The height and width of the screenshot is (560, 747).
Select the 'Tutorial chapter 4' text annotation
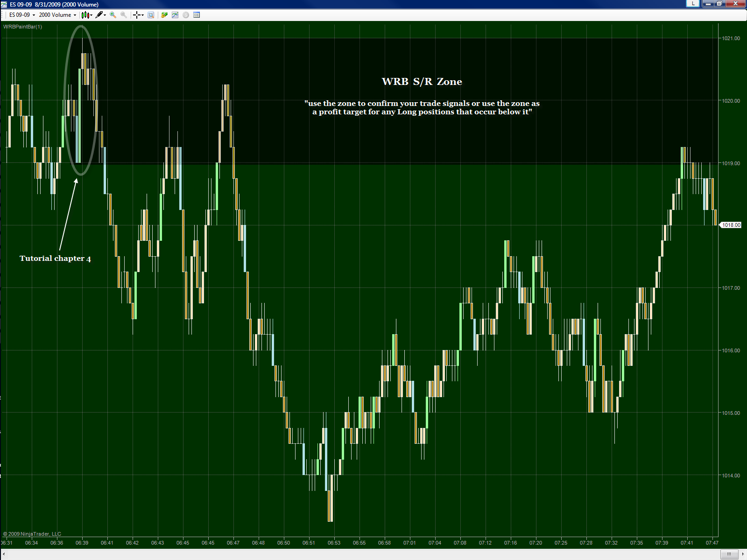[x=55, y=259]
